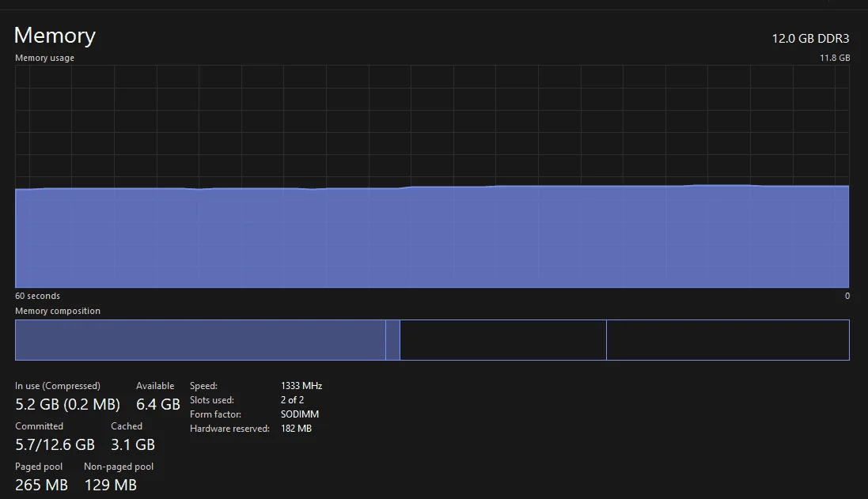Click the 182 MB hardware reserved value

pyautogui.click(x=296, y=429)
